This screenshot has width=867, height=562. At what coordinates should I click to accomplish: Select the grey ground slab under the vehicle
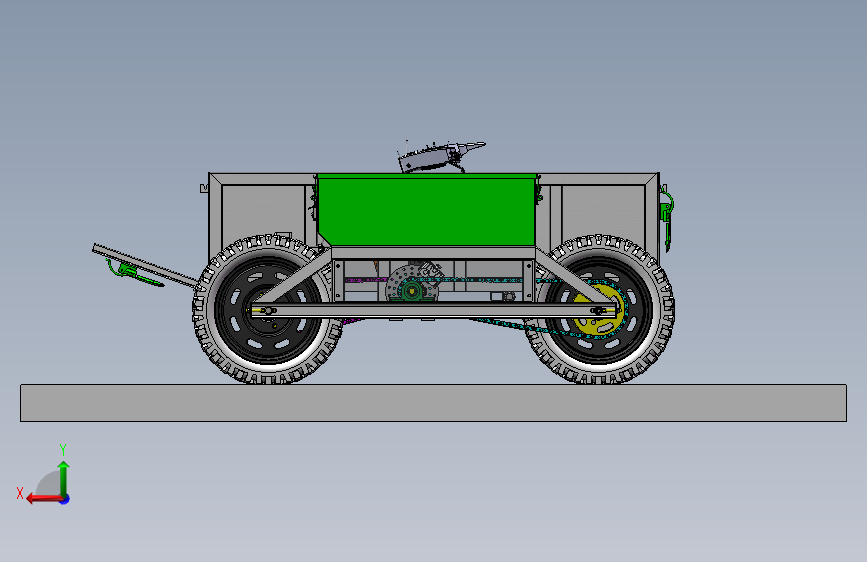[434, 403]
